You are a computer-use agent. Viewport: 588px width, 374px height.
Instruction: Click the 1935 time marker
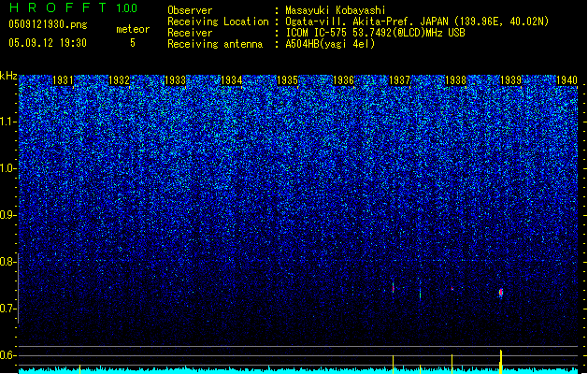point(287,80)
